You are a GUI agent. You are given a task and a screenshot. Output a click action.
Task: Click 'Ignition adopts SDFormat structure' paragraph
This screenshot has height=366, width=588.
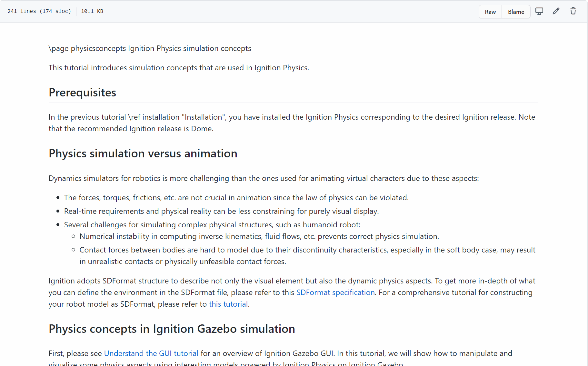click(292, 292)
